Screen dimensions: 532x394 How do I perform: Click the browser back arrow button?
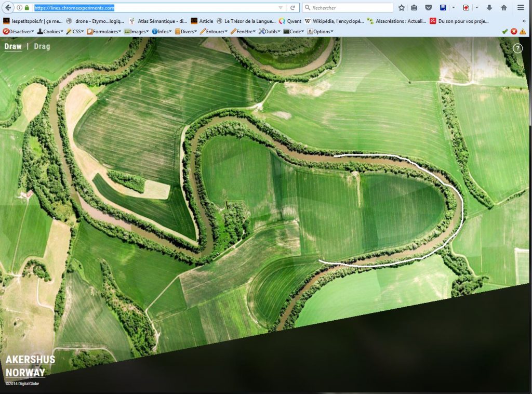pos(8,8)
